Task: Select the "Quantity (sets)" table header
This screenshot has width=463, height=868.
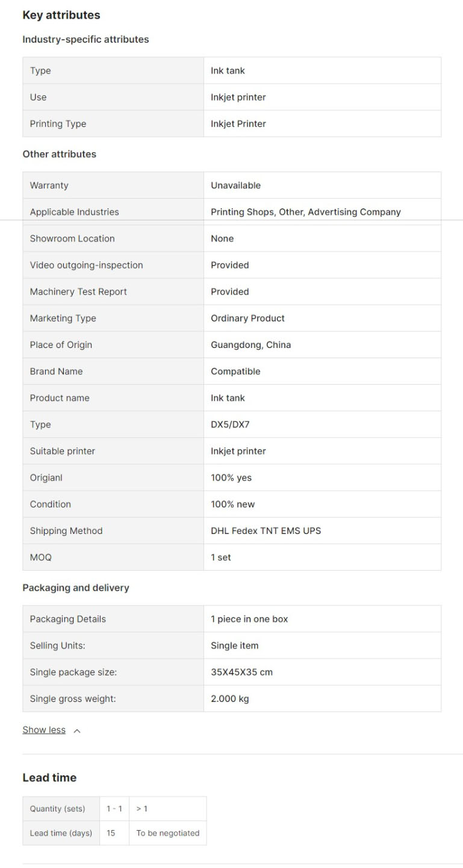Action: click(x=57, y=809)
